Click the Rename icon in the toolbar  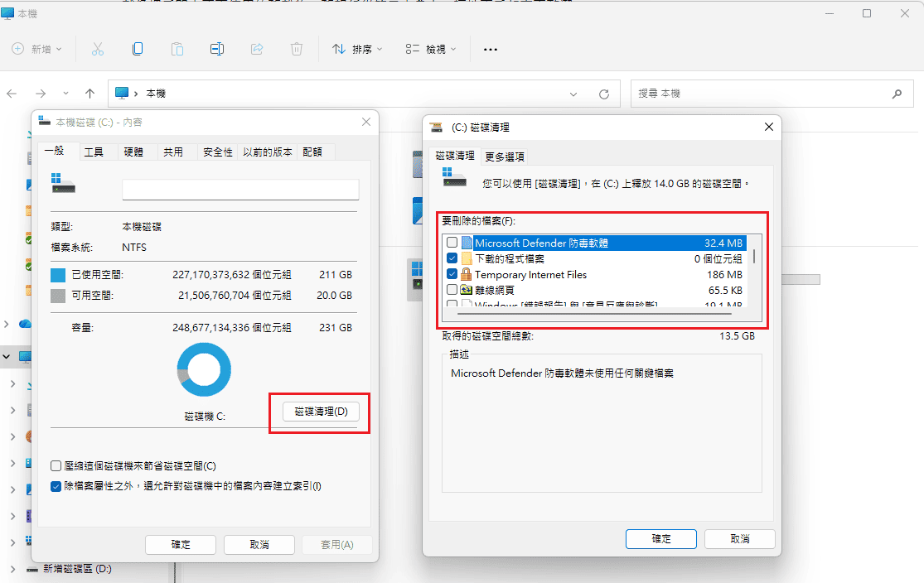[217, 49]
